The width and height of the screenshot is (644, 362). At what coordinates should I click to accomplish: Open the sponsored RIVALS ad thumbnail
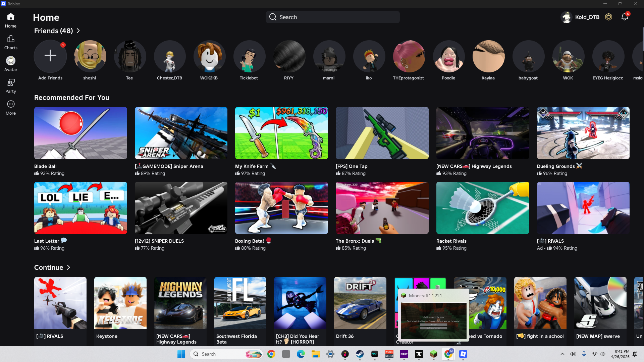tap(583, 208)
